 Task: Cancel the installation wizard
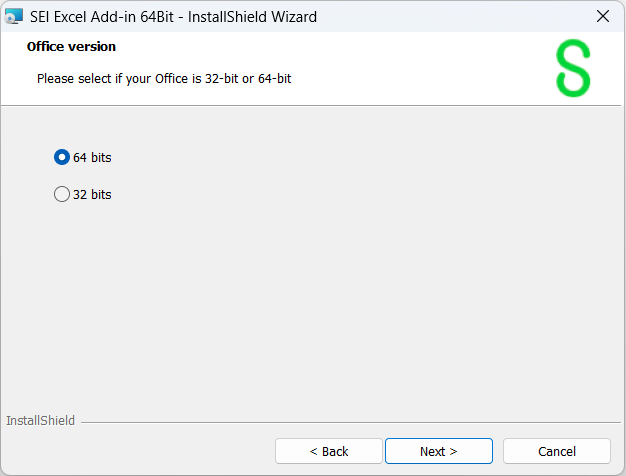pos(557,451)
